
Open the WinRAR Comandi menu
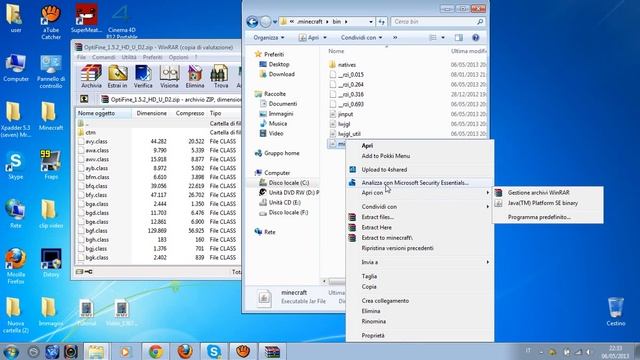tap(104, 57)
